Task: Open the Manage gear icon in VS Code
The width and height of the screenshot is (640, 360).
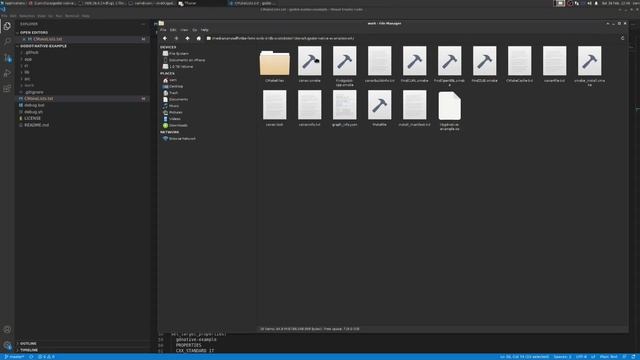Action: point(7,345)
